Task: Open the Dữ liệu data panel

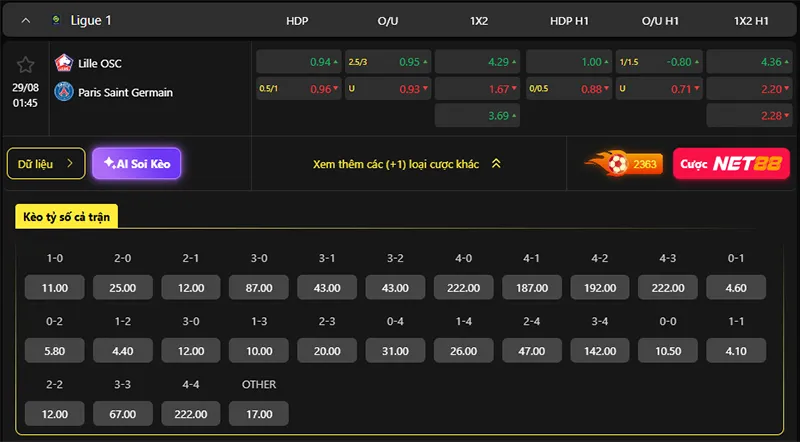Action: click(x=46, y=164)
